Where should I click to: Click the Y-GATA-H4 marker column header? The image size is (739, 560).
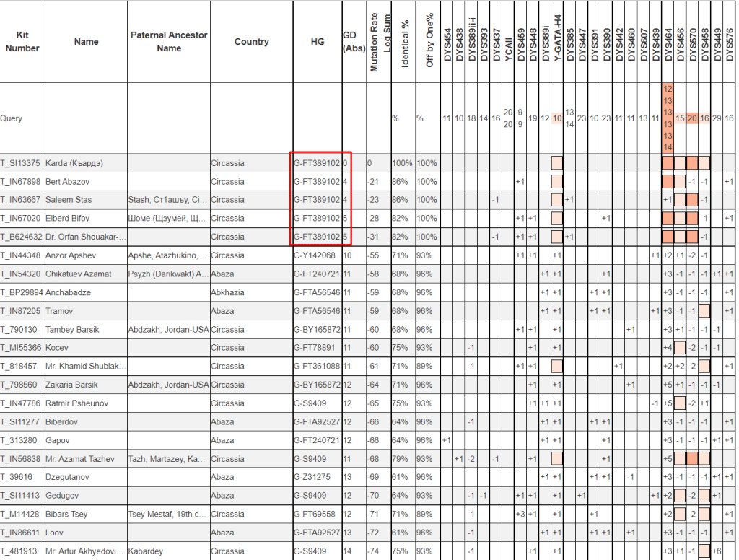(x=557, y=41)
